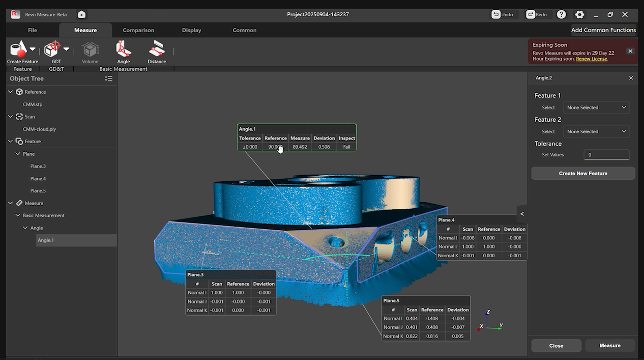Collapse the Reference tree node
This screenshot has width=644, height=360.
(11, 92)
